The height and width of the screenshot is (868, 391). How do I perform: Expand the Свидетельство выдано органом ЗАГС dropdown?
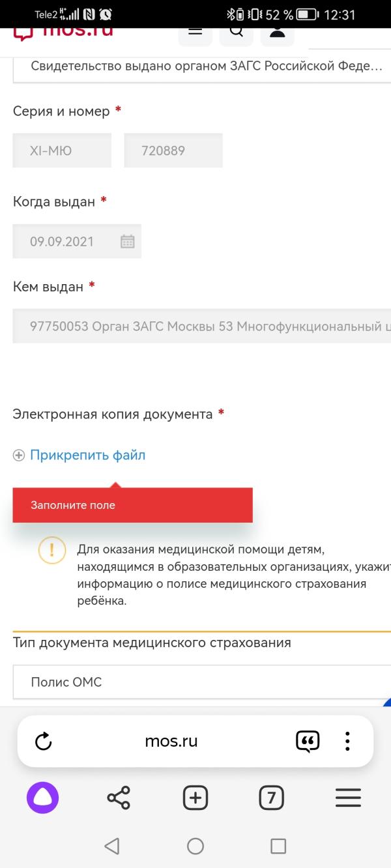(201, 66)
